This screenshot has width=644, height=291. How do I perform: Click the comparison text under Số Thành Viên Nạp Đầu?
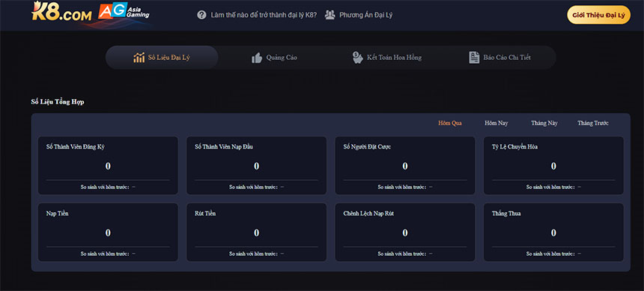tap(257, 187)
